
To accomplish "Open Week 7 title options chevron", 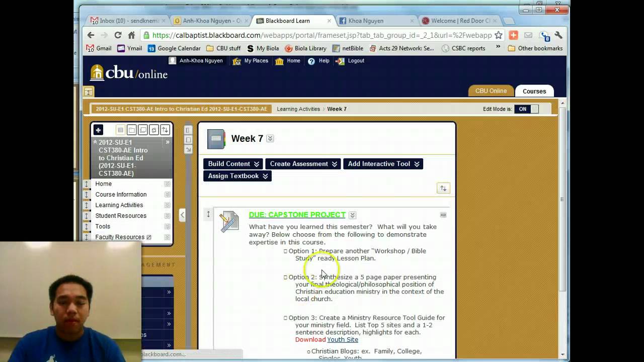I will [x=270, y=139].
